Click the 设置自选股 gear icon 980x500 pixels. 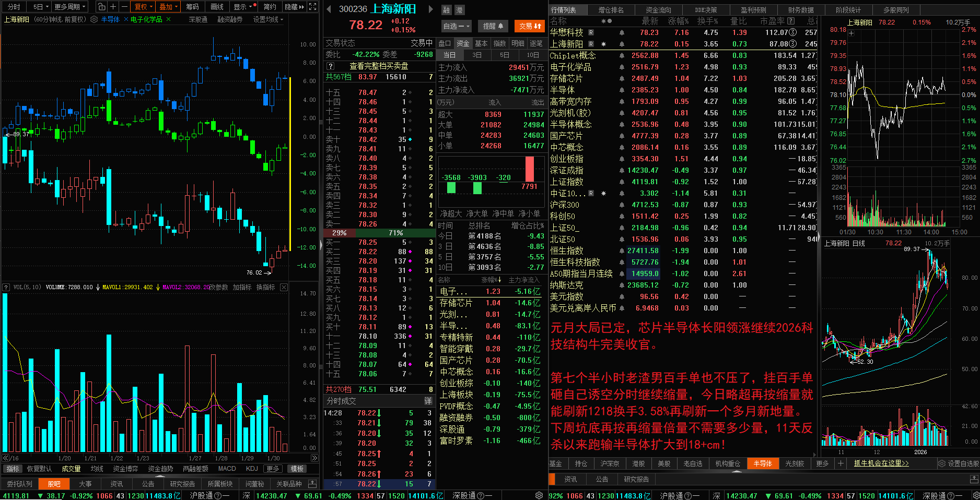tap(942, 463)
